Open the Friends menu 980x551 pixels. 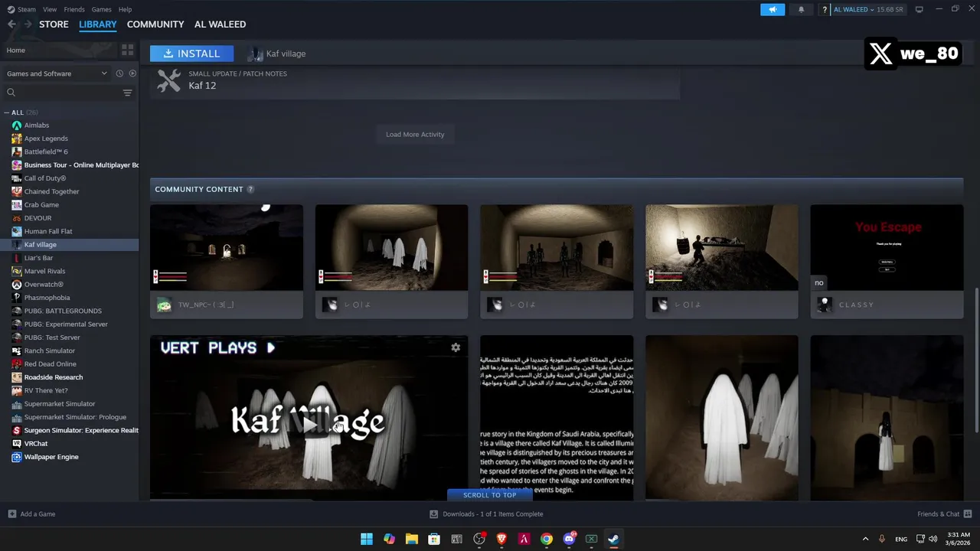click(x=74, y=9)
